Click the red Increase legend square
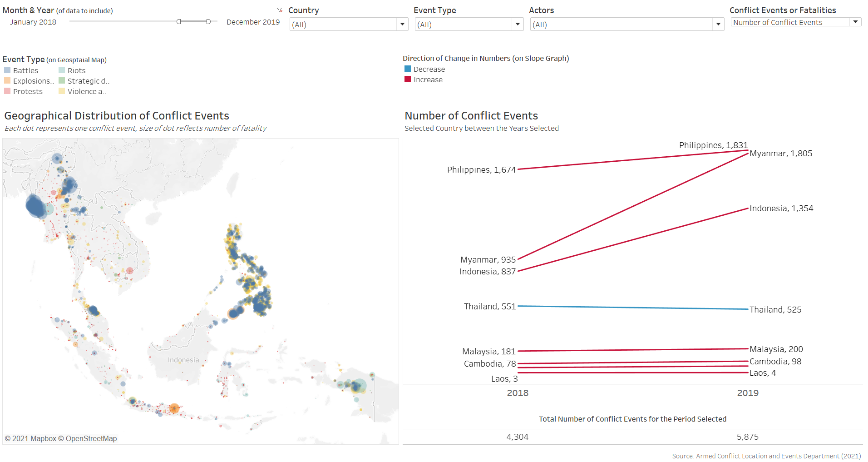868x462 pixels. pos(408,79)
